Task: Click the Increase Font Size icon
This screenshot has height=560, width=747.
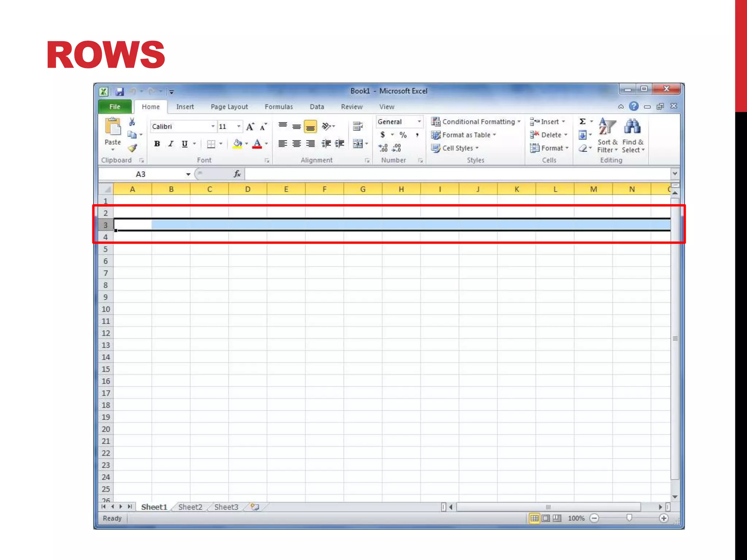Action: [x=250, y=127]
